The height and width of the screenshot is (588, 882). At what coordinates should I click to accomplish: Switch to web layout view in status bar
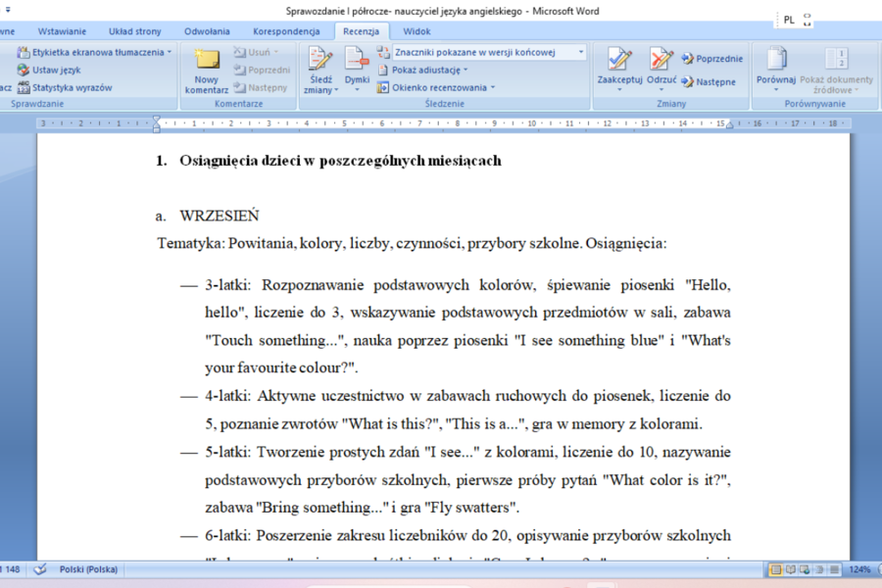click(806, 568)
